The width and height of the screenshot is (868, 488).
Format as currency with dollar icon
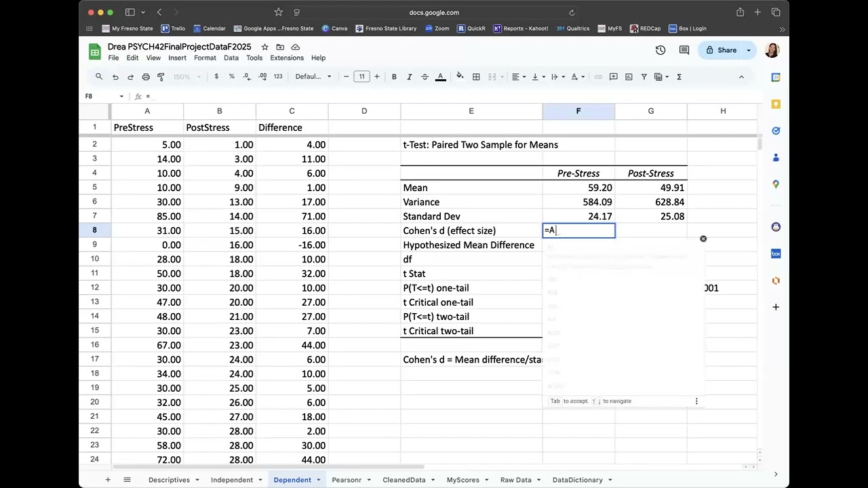click(x=216, y=77)
